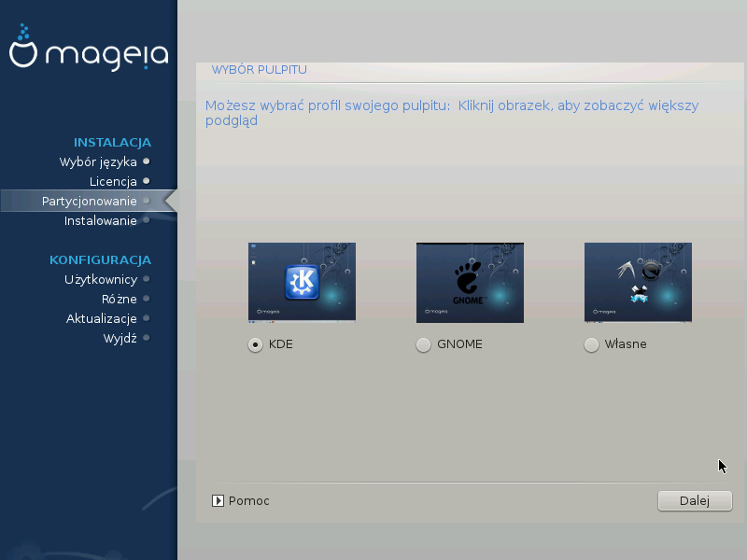Click the status bullet beside Wybór języka

147,161
